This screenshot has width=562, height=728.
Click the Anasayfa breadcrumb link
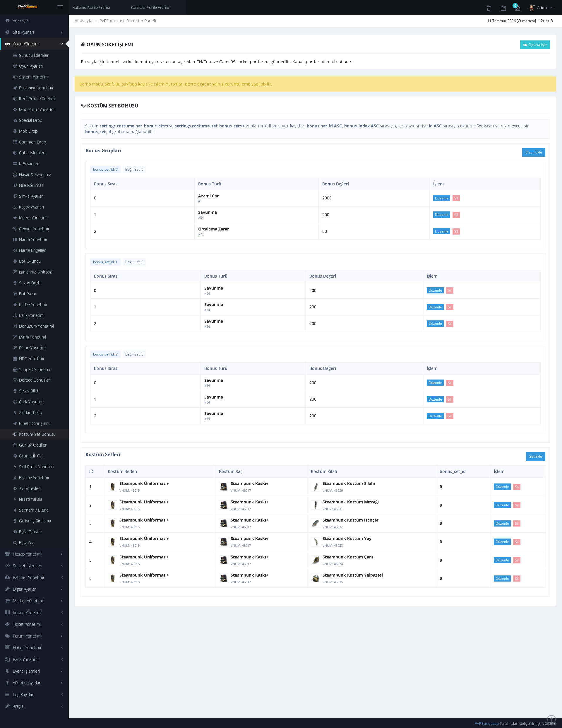(84, 21)
